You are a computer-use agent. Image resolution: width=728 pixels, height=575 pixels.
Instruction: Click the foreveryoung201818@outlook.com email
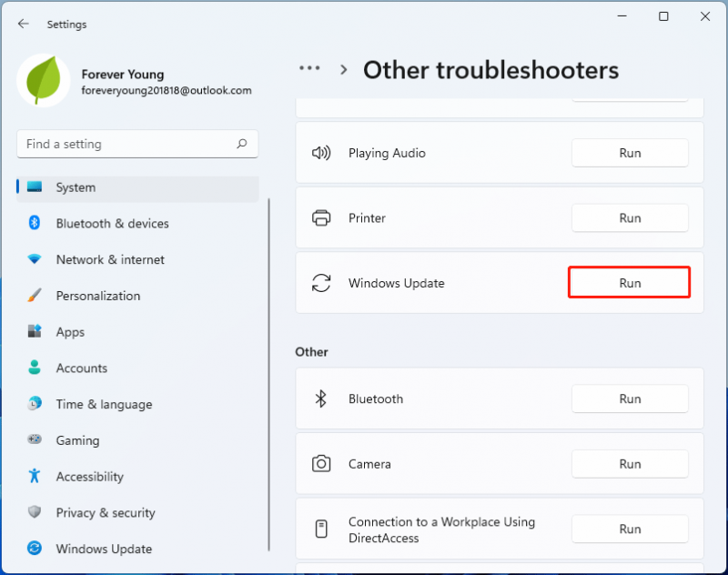(167, 90)
